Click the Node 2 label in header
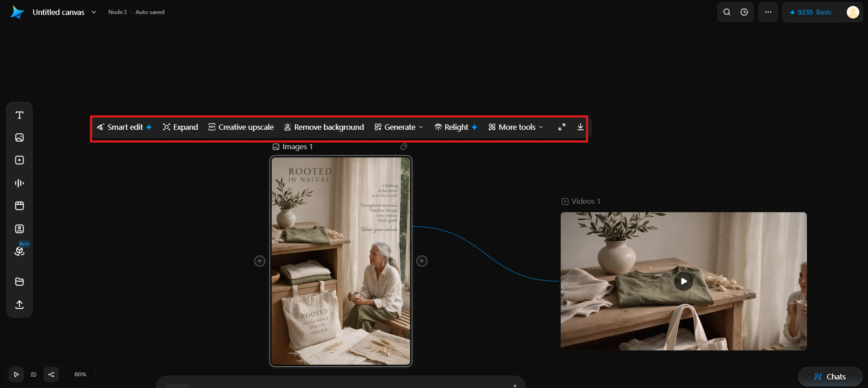Image resolution: width=868 pixels, height=388 pixels. pyautogui.click(x=118, y=12)
